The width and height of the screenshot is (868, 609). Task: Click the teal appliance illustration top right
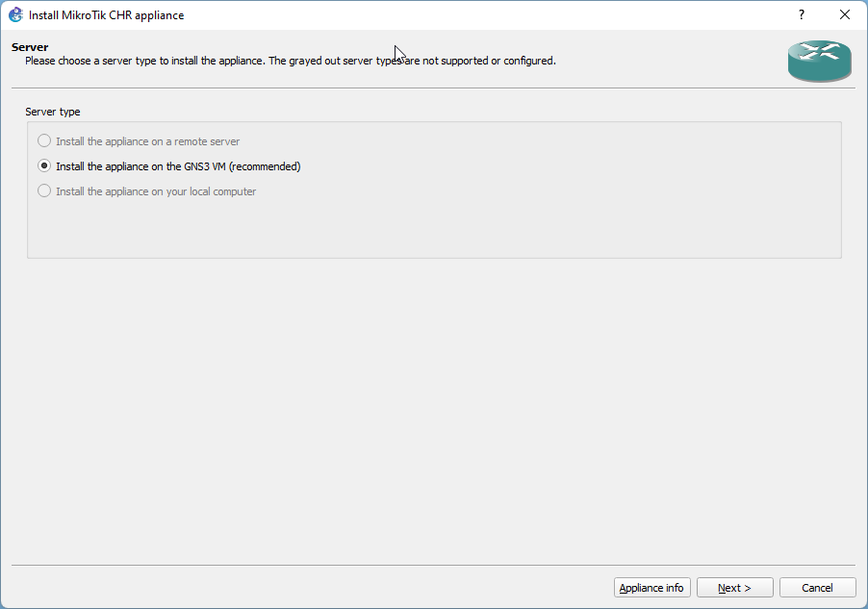click(x=819, y=60)
